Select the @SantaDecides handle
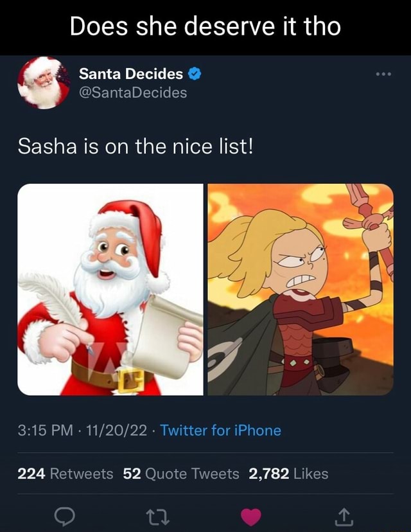This screenshot has width=411, height=532. pos(131,92)
